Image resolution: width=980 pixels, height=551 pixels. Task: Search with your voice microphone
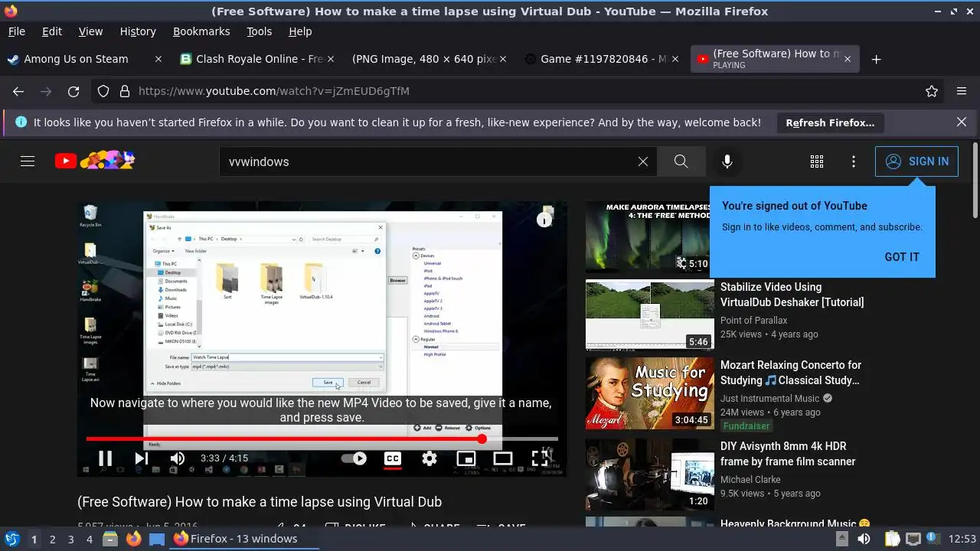(x=727, y=161)
